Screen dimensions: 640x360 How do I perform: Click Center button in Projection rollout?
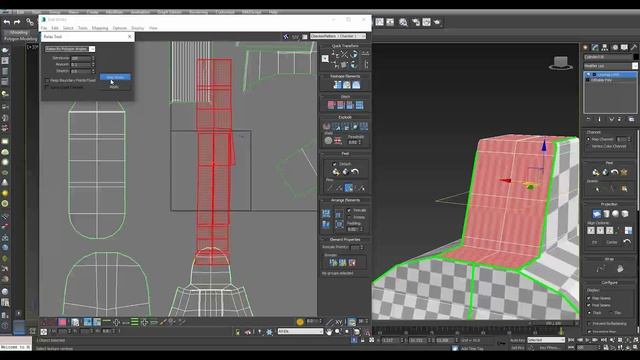611,242
